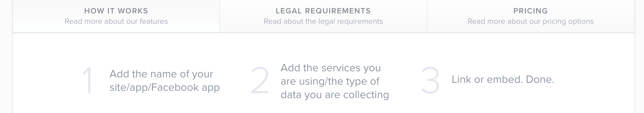Click the 'data you are collecting' line

(x=335, y=95)
